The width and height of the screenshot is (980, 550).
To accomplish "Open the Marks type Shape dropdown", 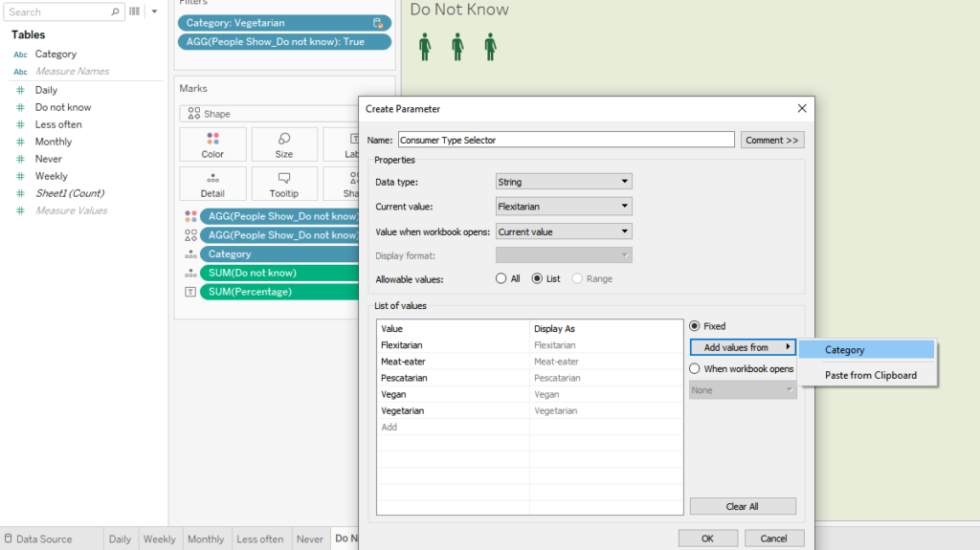I will [x=270, y=114].
